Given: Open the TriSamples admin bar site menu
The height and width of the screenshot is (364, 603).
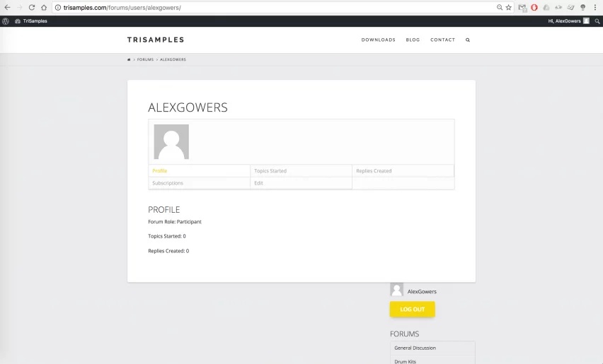Looking at the screenshot, I should click(x=31, y=21).
